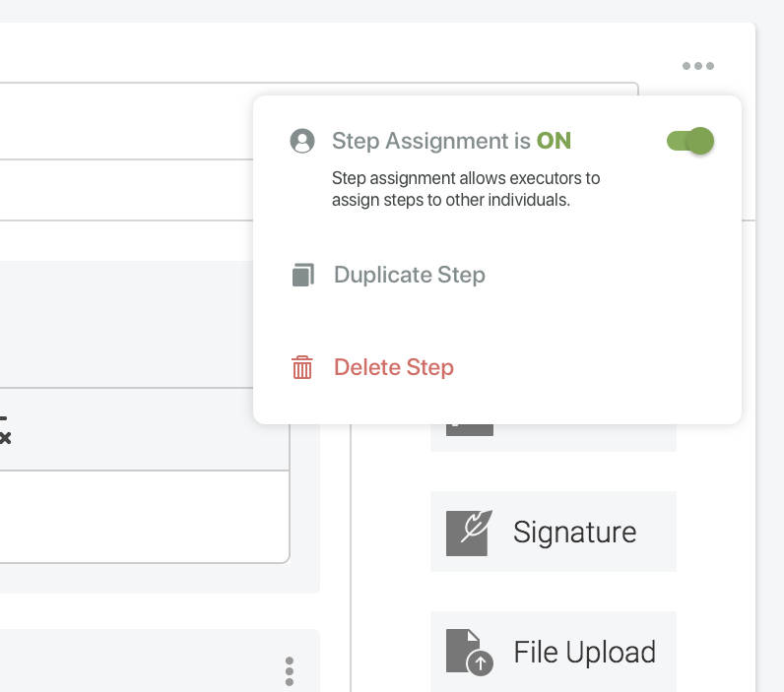Open the vertical three-dot menu on lower card
The width and height of the screenshot is (784, 692).
pyautogui.click(x=289, y=671)
